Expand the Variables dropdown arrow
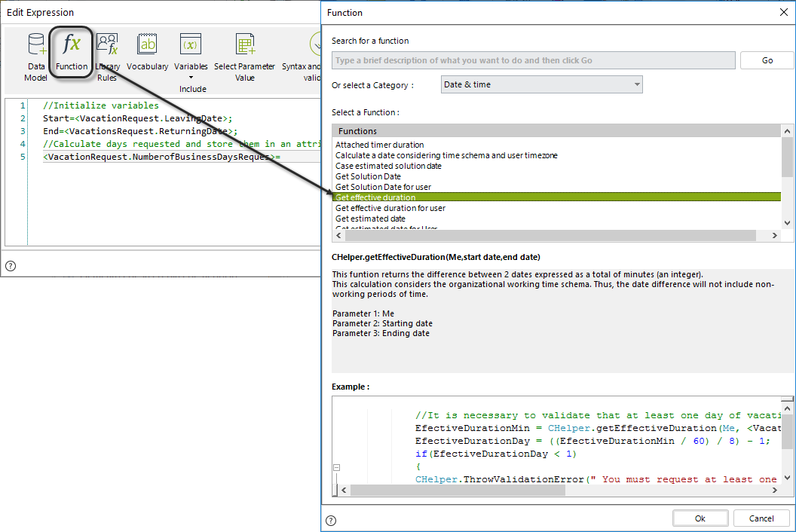Viewport: 796px width, 532px height. click(x=191, y=78)
